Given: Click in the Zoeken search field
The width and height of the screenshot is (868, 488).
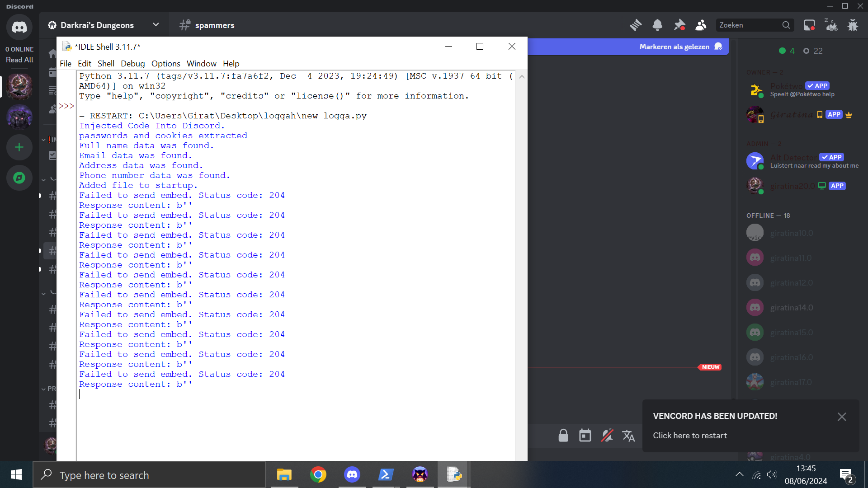Looking at the screenshot, I should click(748, 25).
